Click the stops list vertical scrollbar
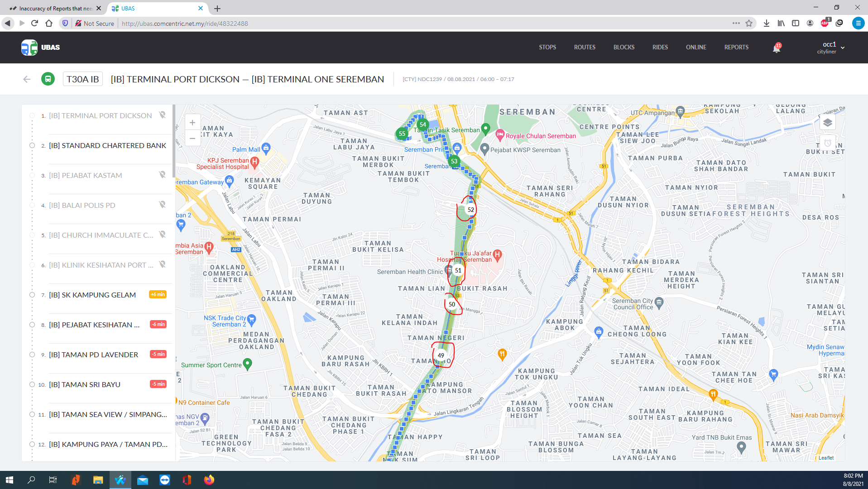 tap(173, 136)
